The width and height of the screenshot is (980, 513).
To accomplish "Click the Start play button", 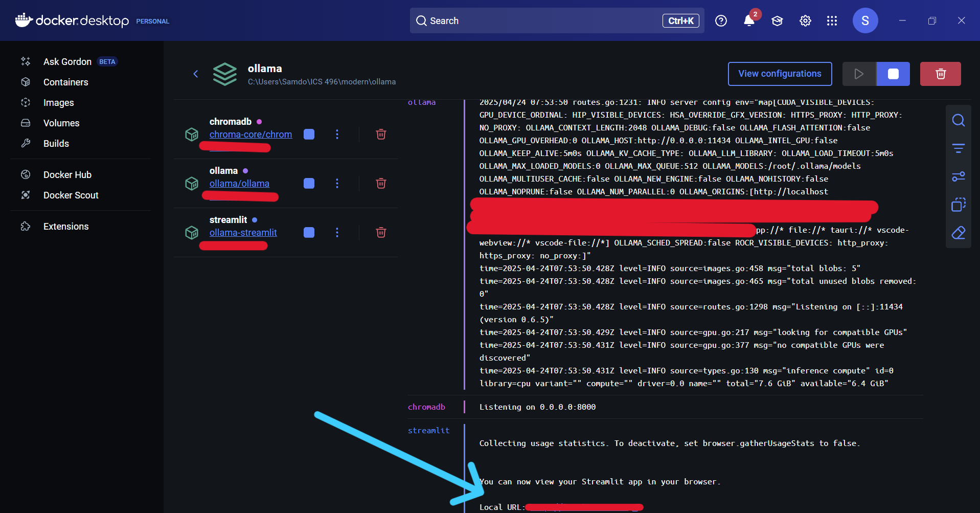I will tap(859, 74).
